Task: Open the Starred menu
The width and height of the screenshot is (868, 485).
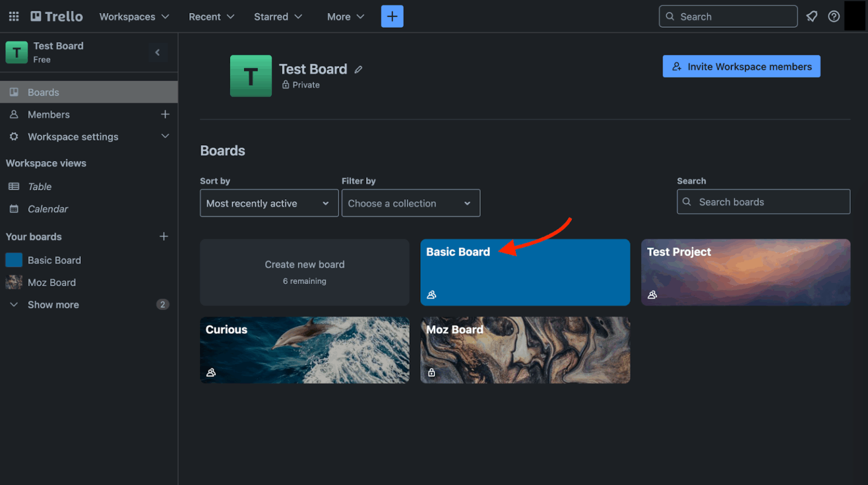Action: click(x=278, y=16)
